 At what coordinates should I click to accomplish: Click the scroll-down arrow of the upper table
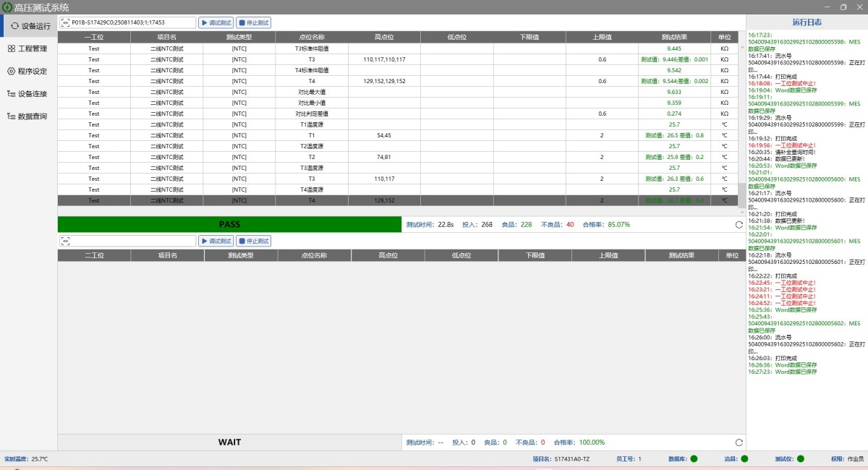click(741, 211)
